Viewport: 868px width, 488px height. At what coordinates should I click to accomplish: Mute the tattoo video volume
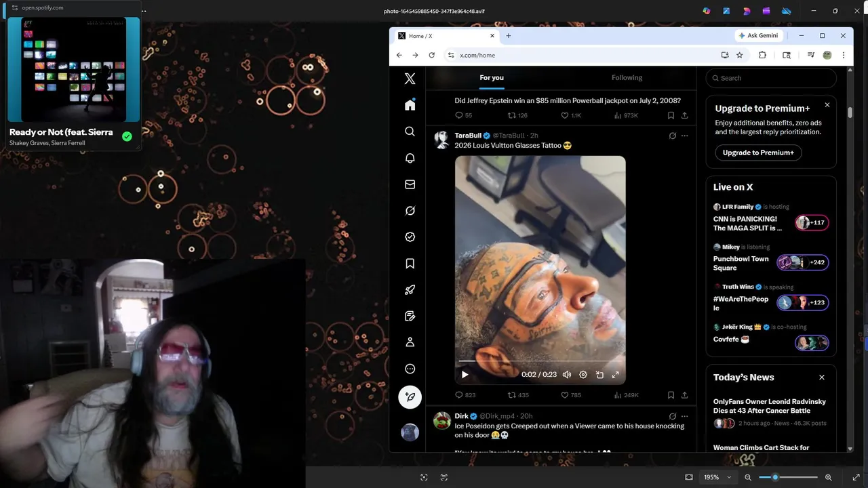coord(567,374)
